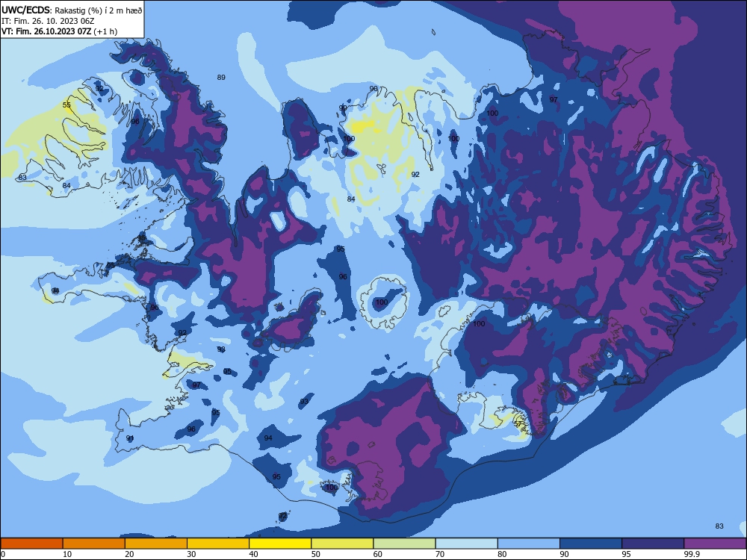747x560 pixels.
Task: Click the orange 10–20 legend swatch
Action: coord(94,544)
